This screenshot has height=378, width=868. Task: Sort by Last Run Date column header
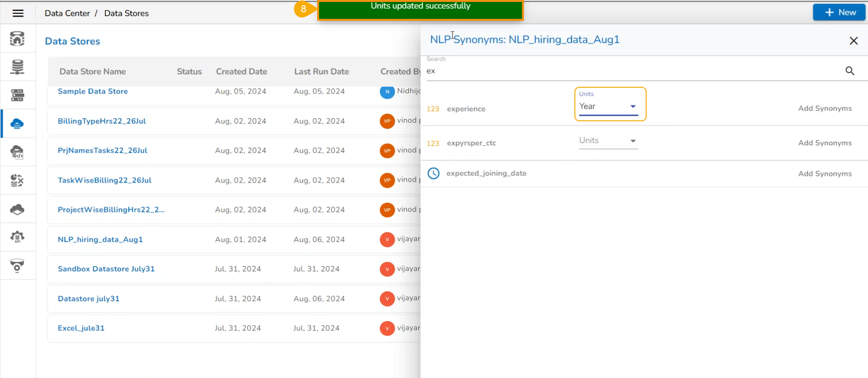[321, 72]
